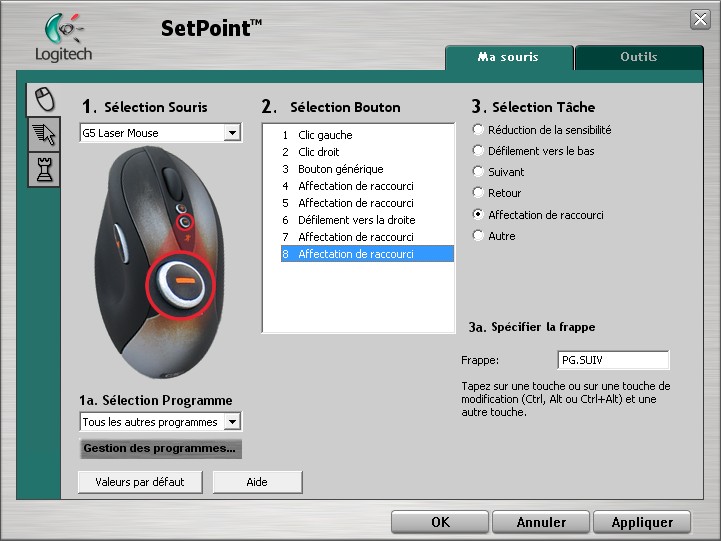Expand the Tous les autres programmes dropdown arrow
Image resolution: width=721 pixels, height=541 pixels.
click(233, 421)
